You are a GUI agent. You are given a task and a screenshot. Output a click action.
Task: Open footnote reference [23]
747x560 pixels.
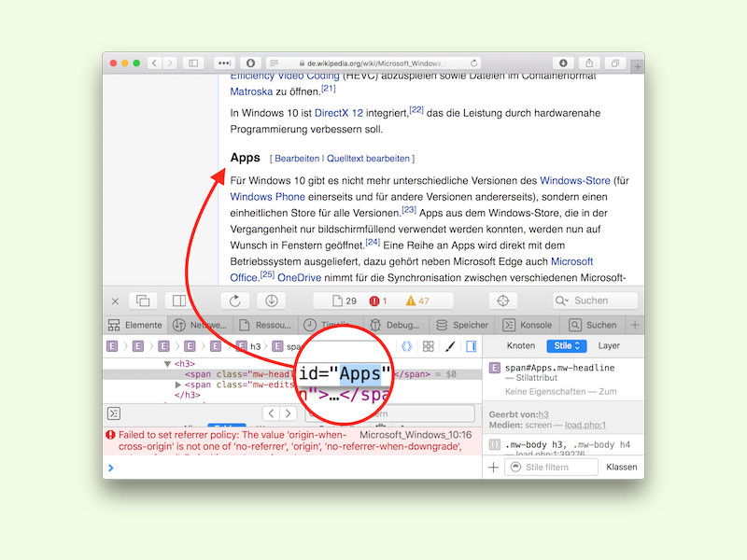pos(409,209)
